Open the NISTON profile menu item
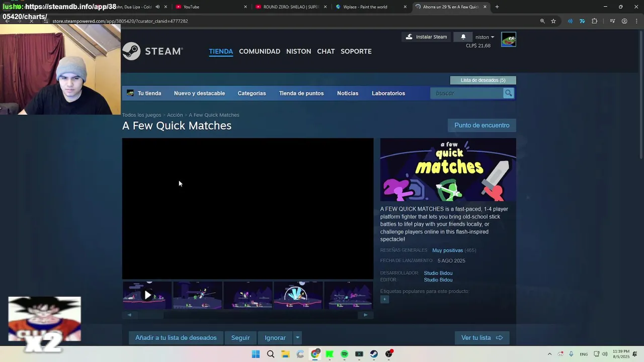Image resolution: width=644 pixels, height=362 pixels. click(298, 51)
